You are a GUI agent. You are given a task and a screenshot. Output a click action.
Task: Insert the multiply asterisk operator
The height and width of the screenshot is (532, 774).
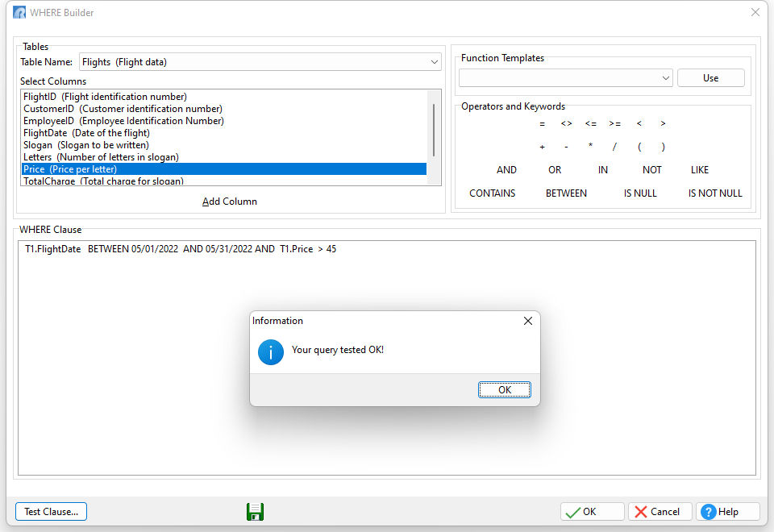(590, 146)
